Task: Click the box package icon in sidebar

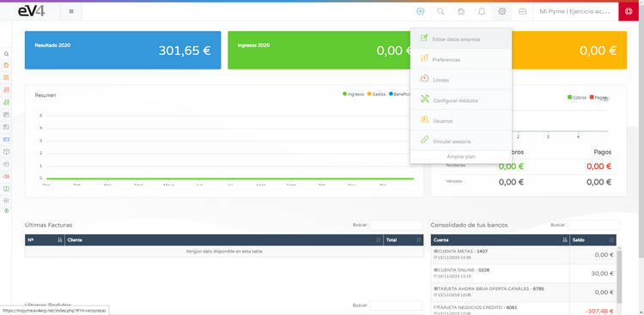Action: [x=6, y=152]
